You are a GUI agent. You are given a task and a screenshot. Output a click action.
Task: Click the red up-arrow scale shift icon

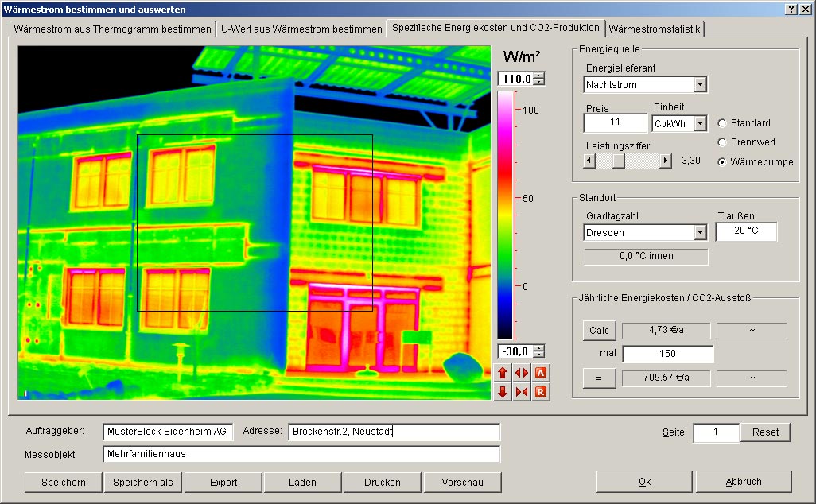pos(502,373)
